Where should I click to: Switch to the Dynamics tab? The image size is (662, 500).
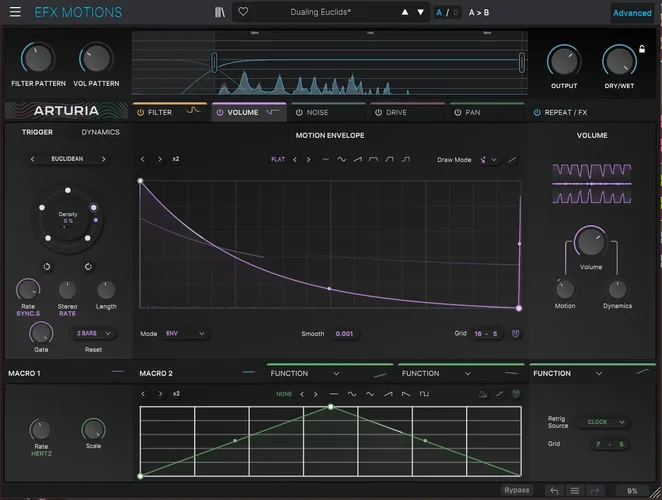pyautogui.click(x=100, y=132)
